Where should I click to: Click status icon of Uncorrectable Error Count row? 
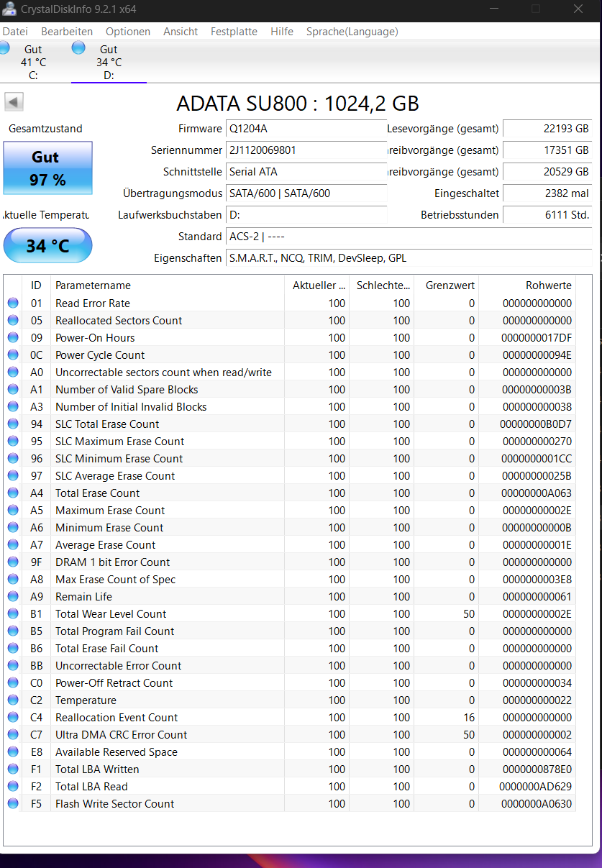(x=13, y=666)
